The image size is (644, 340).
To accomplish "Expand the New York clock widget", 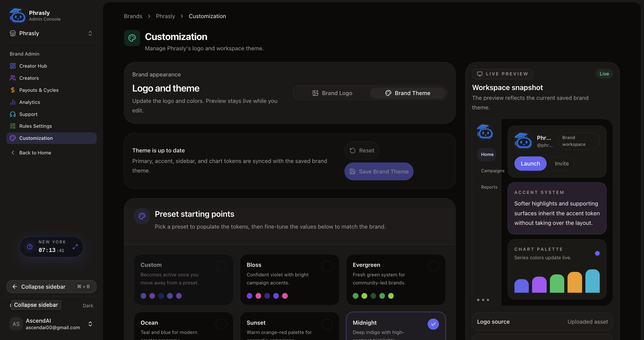I will click(x=75, y=247).
